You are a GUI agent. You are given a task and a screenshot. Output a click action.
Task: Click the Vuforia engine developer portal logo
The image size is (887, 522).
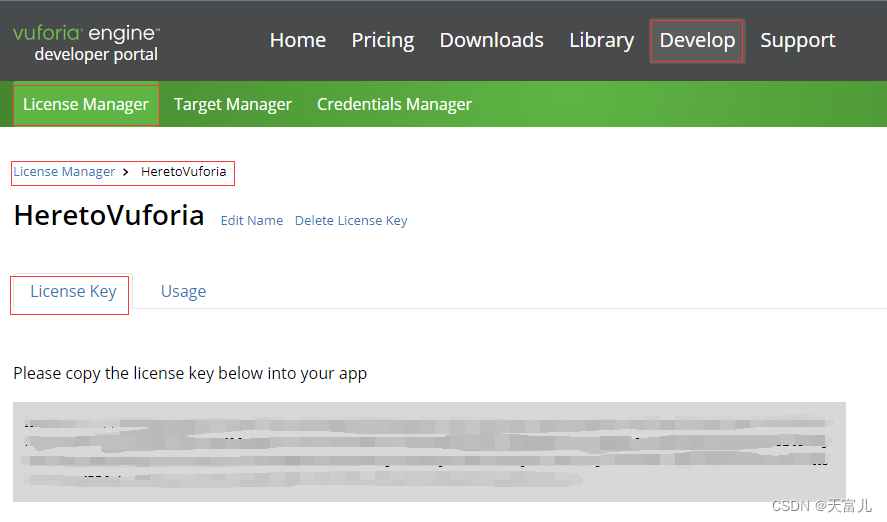pos(87,43)
